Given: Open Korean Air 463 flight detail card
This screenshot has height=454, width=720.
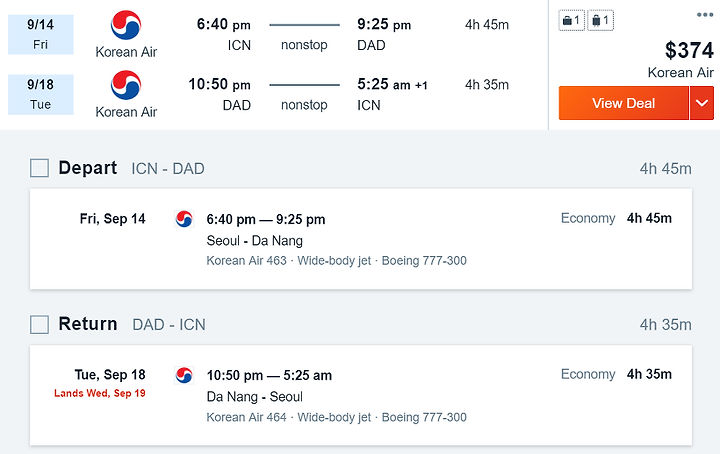Looking at the screenshot, I should click(361, 239).
